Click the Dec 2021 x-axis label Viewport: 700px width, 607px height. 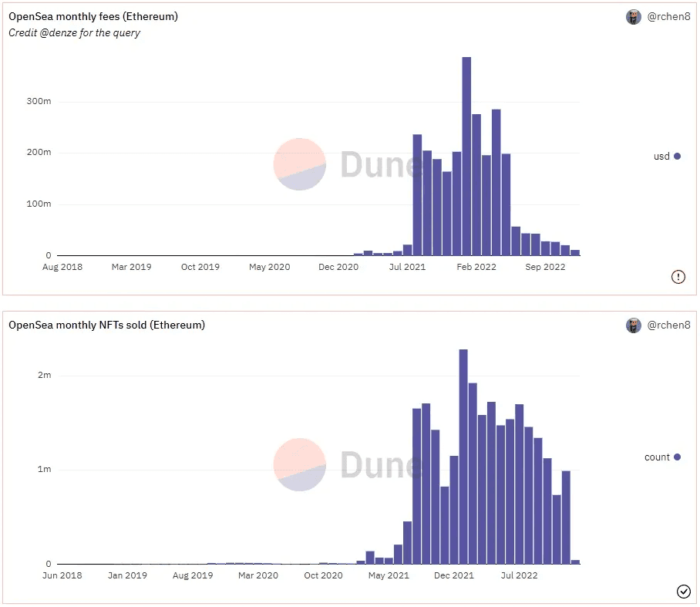454,575
